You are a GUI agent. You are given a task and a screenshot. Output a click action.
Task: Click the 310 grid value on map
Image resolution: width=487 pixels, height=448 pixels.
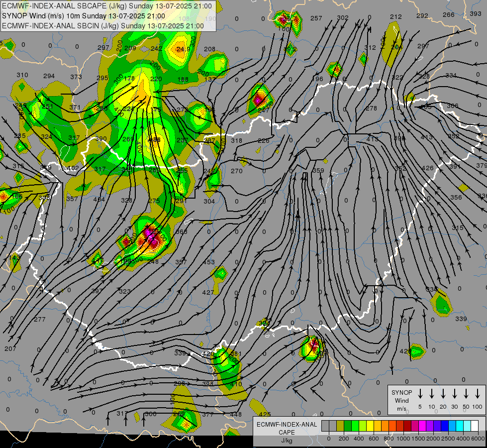pos(22,75)
